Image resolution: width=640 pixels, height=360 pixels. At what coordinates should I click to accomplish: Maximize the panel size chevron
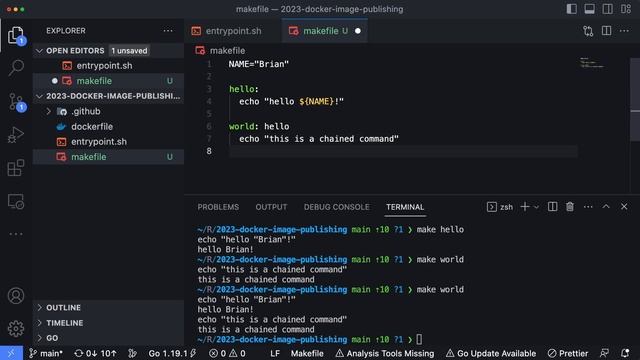coord(606,207)
